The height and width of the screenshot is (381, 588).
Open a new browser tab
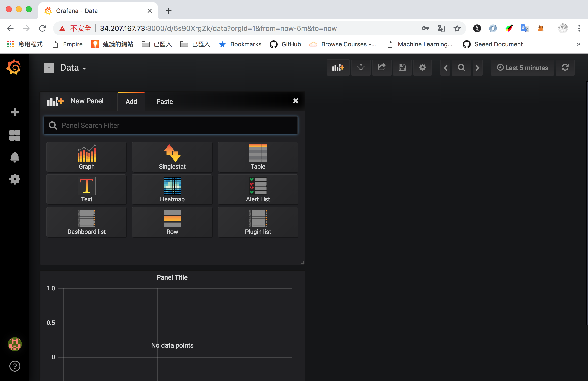coord(169,11)
